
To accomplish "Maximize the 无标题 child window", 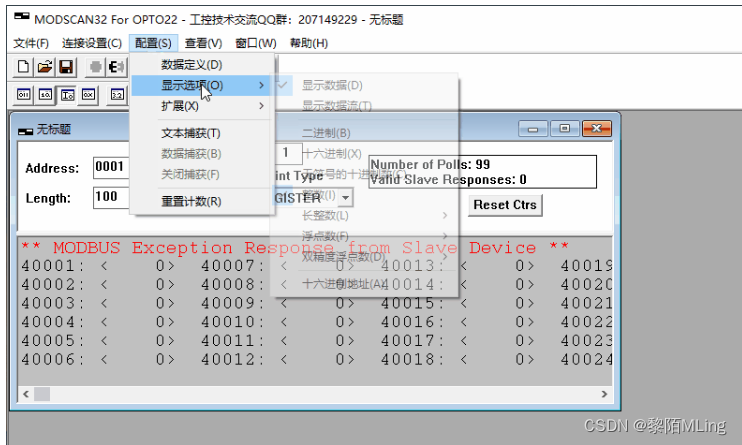I will pos(565,129).
